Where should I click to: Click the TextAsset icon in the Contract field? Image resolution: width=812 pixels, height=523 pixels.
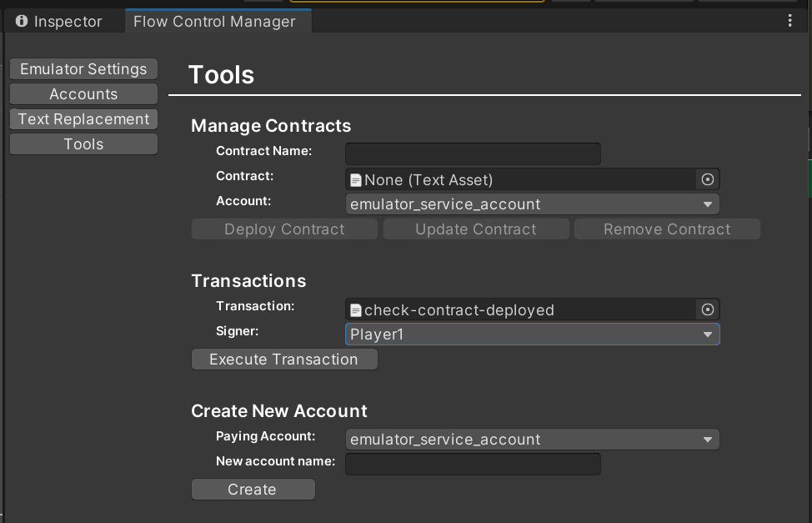357,179
